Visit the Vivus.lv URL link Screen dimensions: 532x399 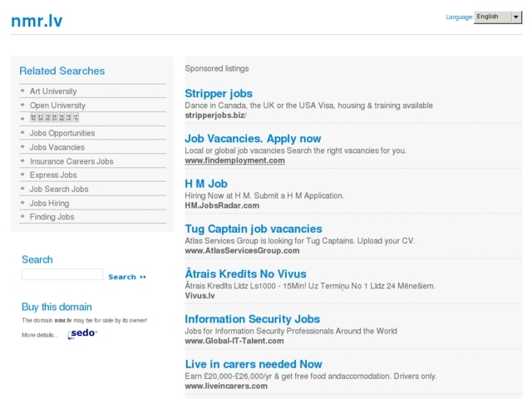coord(199,296)
